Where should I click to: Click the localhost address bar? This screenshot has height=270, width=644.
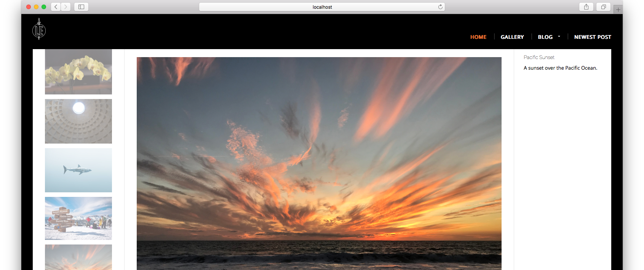coord(322,7)
